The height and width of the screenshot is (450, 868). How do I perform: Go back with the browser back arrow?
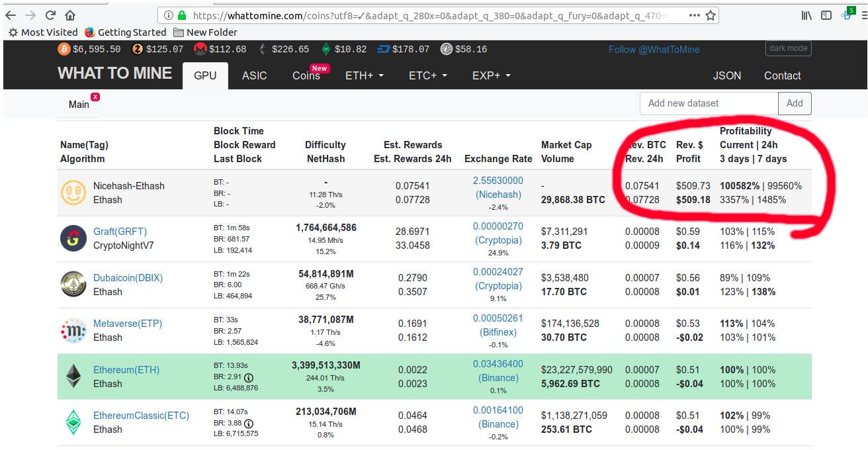(x=10, y=15)
